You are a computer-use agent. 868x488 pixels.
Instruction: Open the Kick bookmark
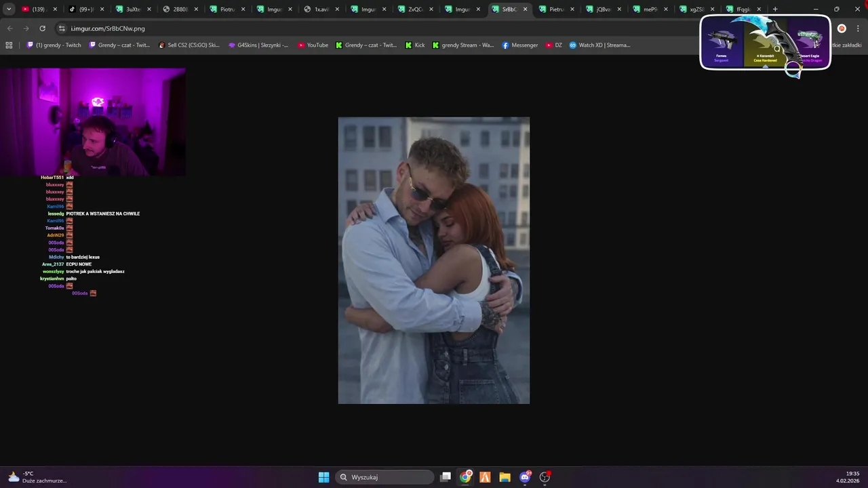point(415,45)
